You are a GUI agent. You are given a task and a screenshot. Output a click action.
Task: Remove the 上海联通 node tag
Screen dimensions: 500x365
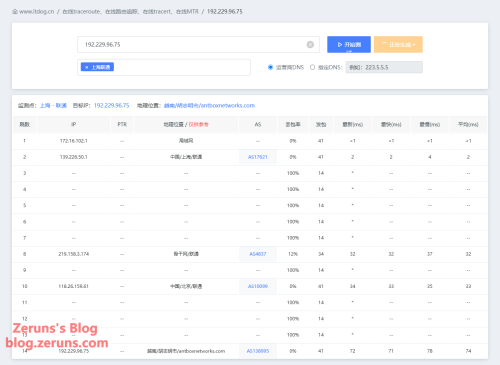pos(86,67)
